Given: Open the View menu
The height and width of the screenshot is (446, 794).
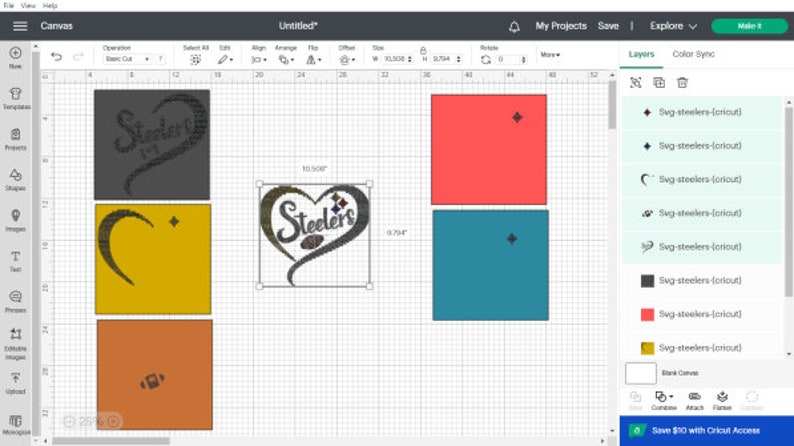Looking at the screenshot, I should [28, 6].
